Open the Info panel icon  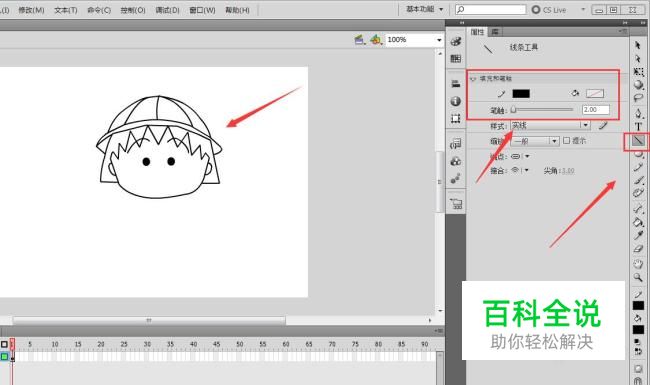pyautogui.click(x=456, y=101)
